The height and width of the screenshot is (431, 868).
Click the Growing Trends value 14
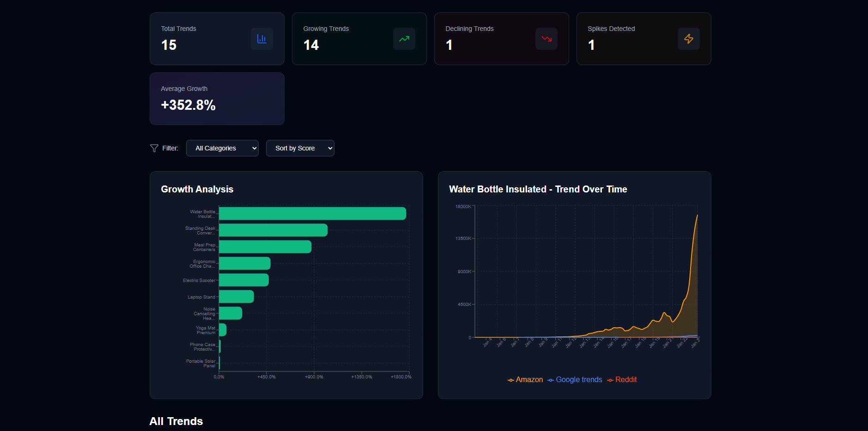[311, 45]
